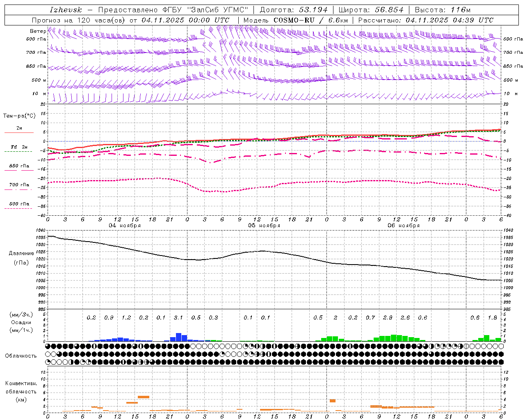Click the 500 м wind level label on left

click(39, 80)
